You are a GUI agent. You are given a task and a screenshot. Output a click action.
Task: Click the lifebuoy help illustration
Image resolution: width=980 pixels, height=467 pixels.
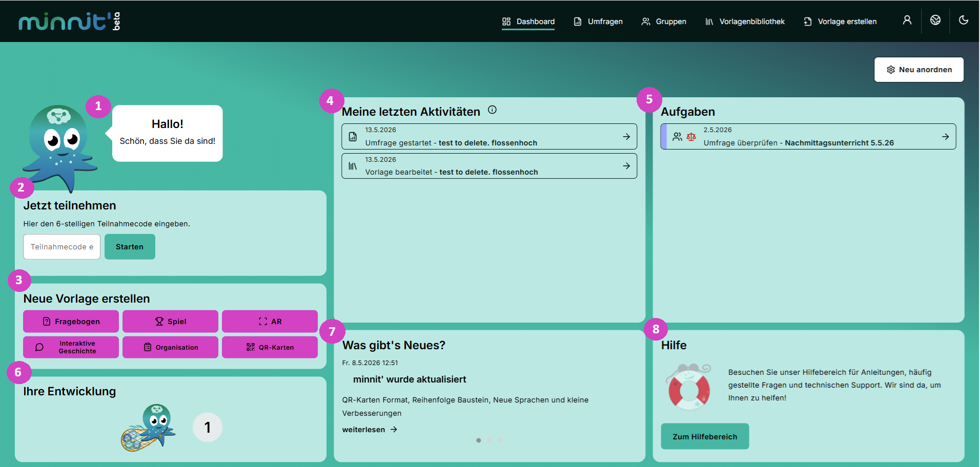click(x=689, y=387)
